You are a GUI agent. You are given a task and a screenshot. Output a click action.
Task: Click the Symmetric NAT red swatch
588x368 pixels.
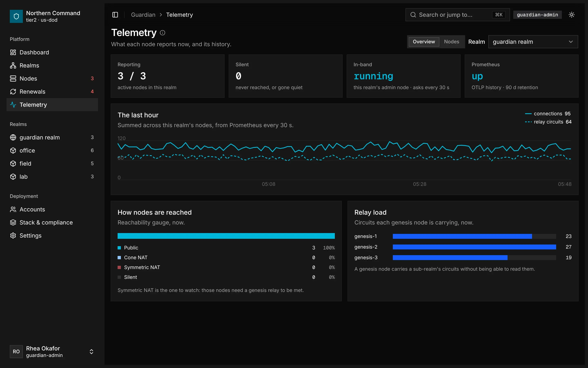tap(119, 267)
